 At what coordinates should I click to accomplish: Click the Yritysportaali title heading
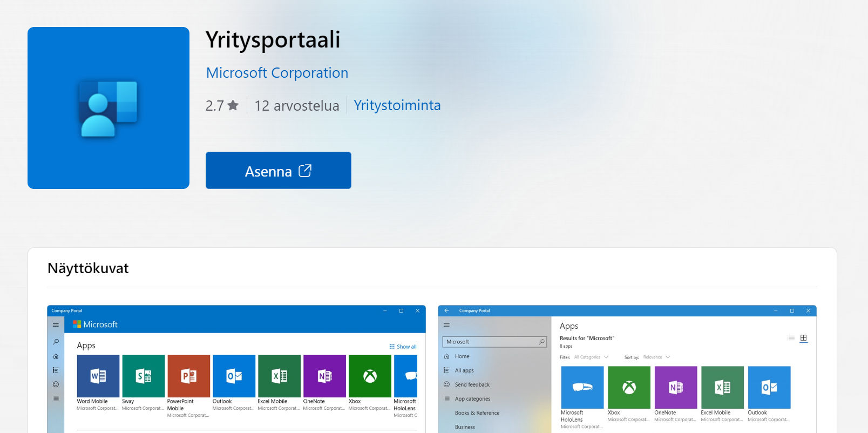coord(273,40)
